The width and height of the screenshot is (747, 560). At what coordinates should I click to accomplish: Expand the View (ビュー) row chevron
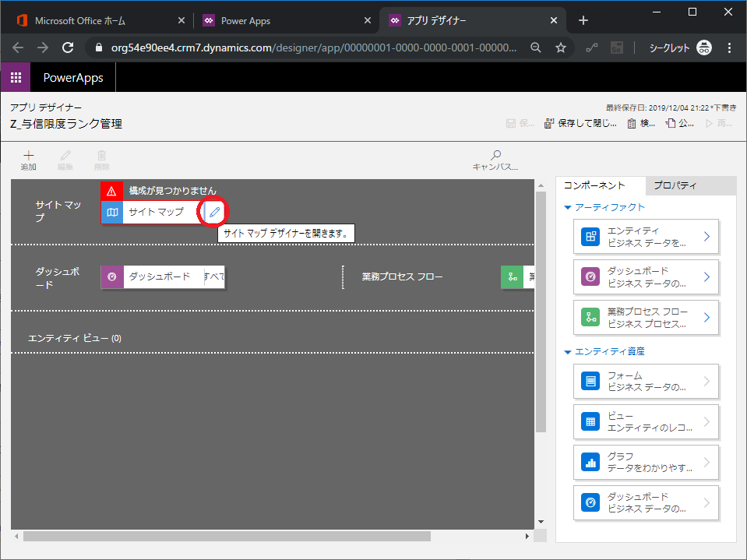(x=707, y=421)
